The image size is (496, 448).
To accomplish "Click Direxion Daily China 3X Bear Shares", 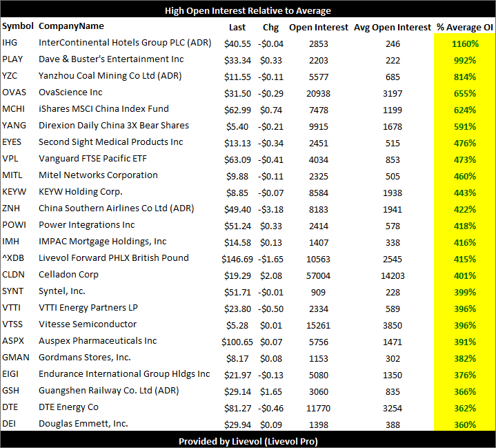I will pos(114,126).
